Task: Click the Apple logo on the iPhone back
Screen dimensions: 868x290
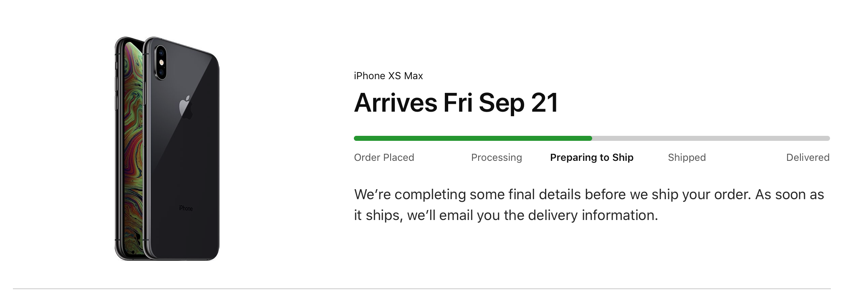Action: 185,107
